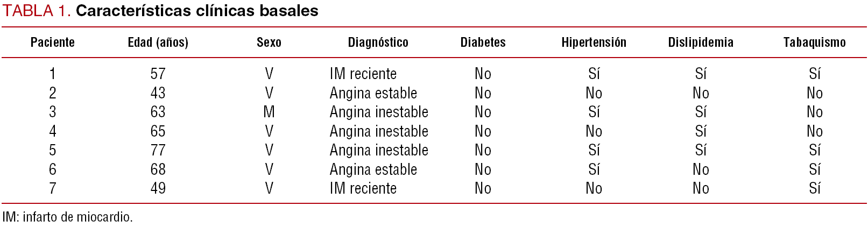Click the 'Tabaquismo' column header
This screenshot has height=227, width=868.
(x=814, y=42)
